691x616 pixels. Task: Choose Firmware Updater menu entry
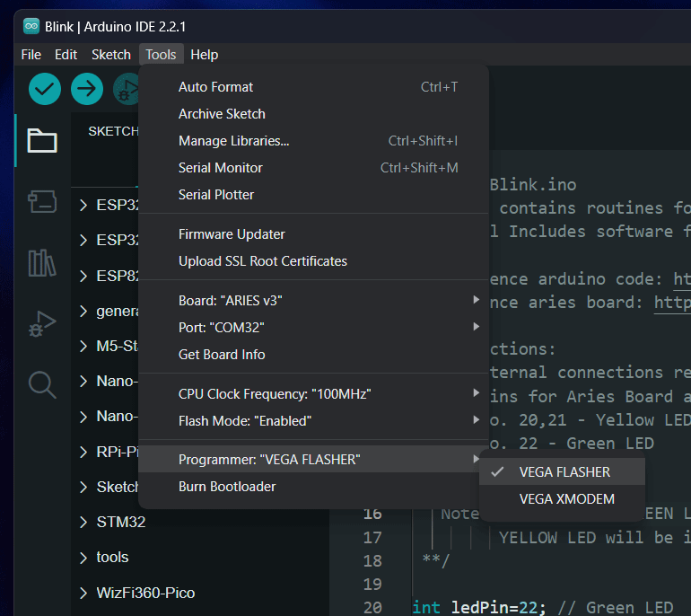(x=314, y=234)
